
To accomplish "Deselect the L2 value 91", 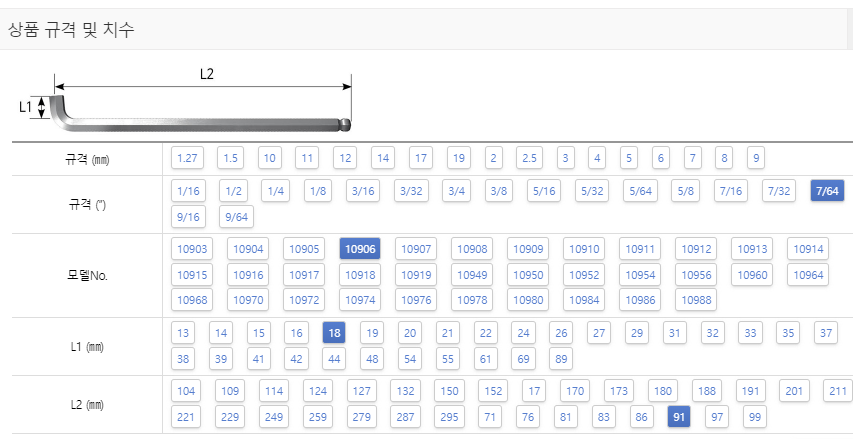I will 678,417.
